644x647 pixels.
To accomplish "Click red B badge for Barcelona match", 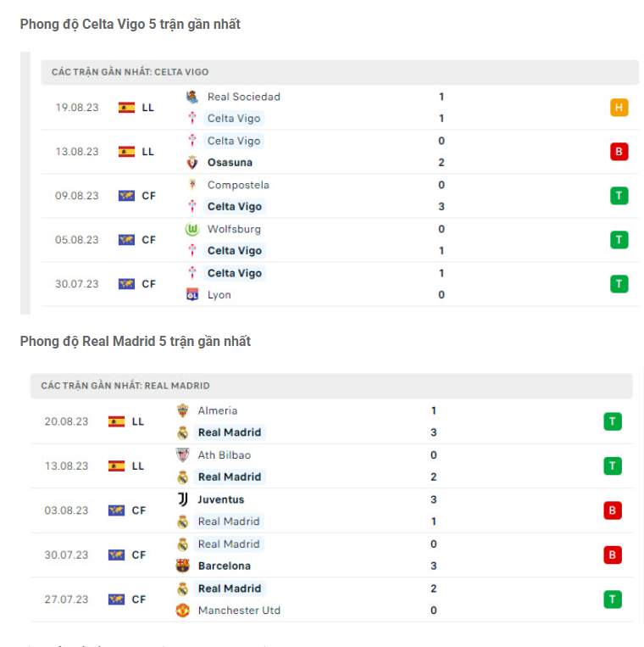I will [613, 555].
